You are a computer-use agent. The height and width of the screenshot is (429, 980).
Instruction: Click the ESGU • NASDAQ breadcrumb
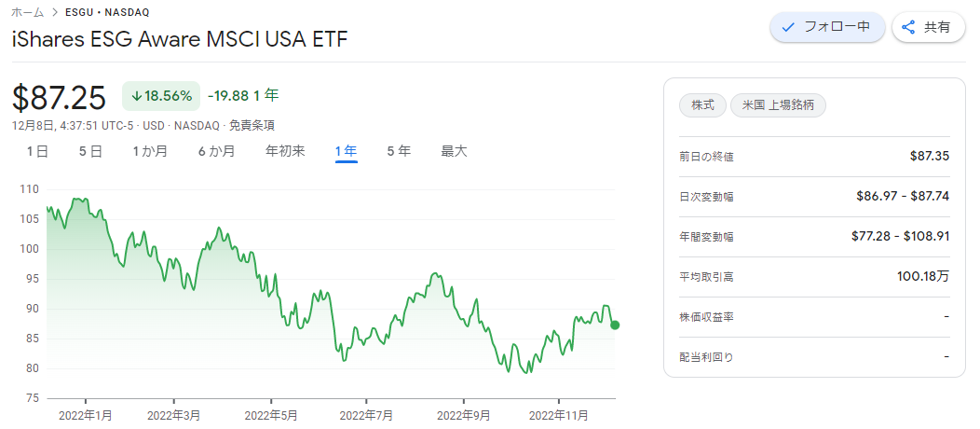(x=107, y=12)
